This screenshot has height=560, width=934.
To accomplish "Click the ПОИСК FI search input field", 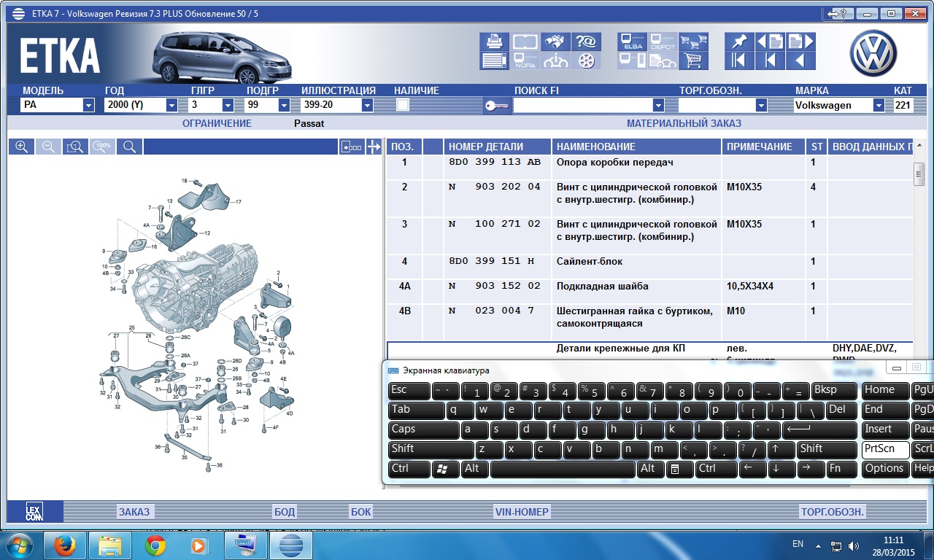I will (582, 105).
